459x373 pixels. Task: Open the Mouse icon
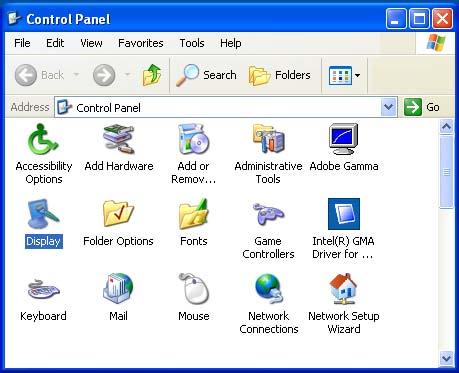tap(194, 289)
